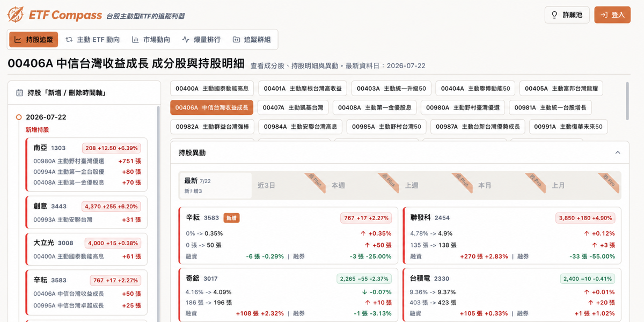Open the 追蹤群組 tab
The width and height of the screenshot is (644, 322).
click(x=251, y=39)
